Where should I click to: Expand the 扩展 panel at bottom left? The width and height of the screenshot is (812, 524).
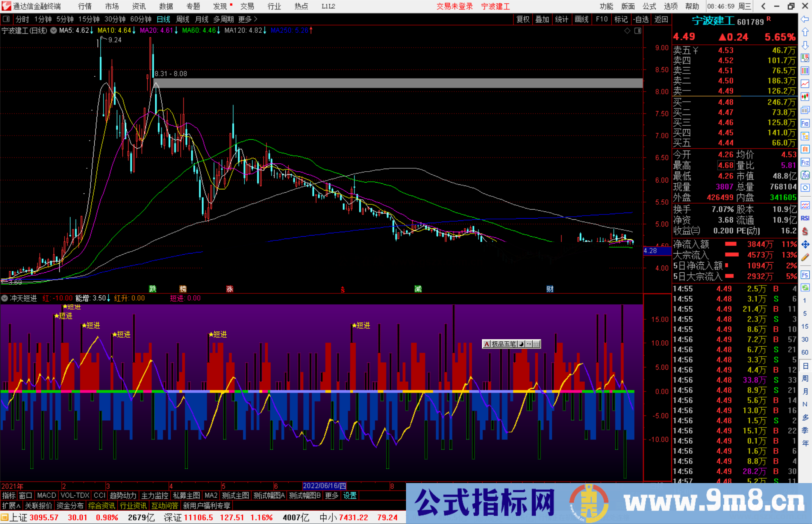point(11,505)
